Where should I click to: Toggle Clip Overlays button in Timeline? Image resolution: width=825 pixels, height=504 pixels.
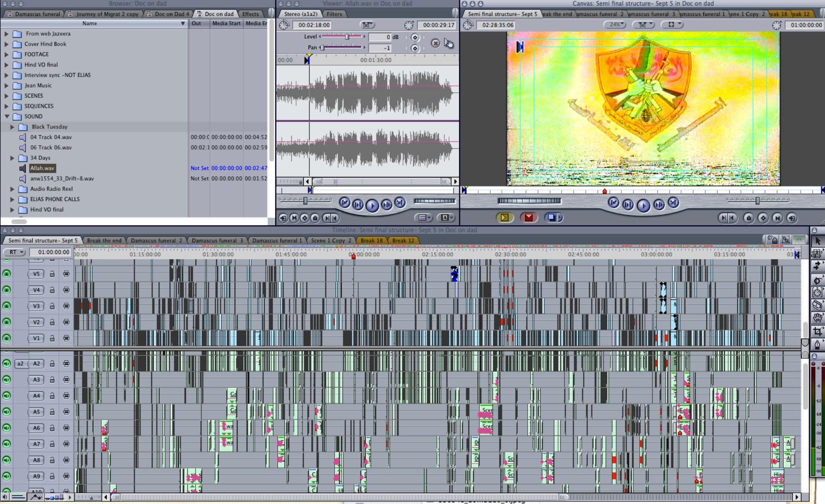click(36, 497)
